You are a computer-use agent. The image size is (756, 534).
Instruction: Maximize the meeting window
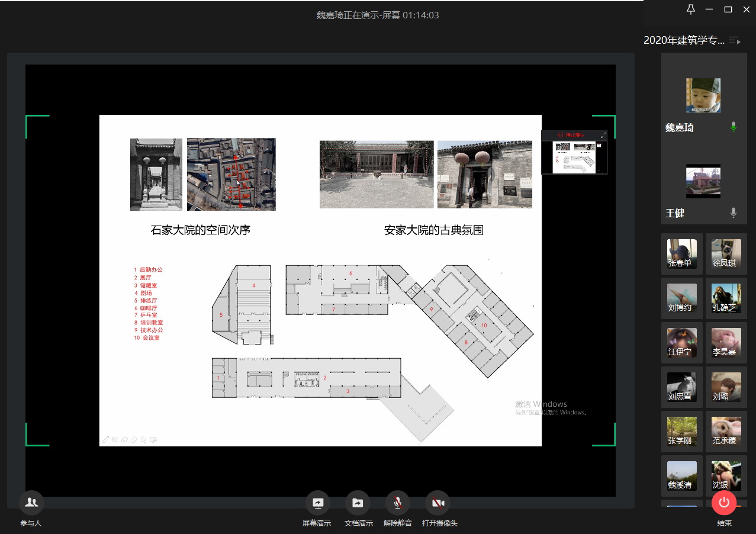click(728, 9)
